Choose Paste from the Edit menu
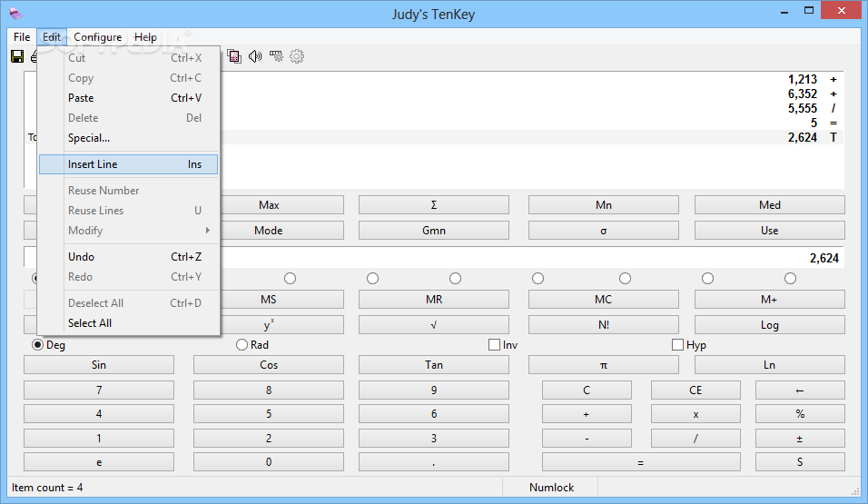This screenshot has width=868, height=504. (x=128, y=98)
